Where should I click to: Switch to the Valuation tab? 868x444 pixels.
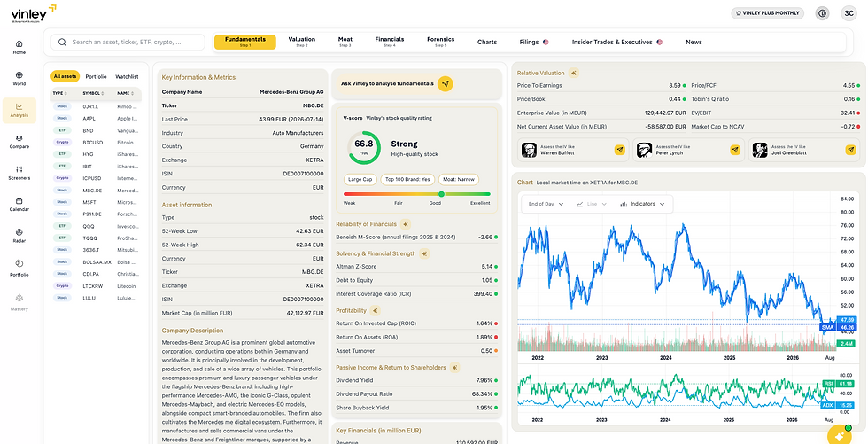pyautogui.click(x=302, y=42)
